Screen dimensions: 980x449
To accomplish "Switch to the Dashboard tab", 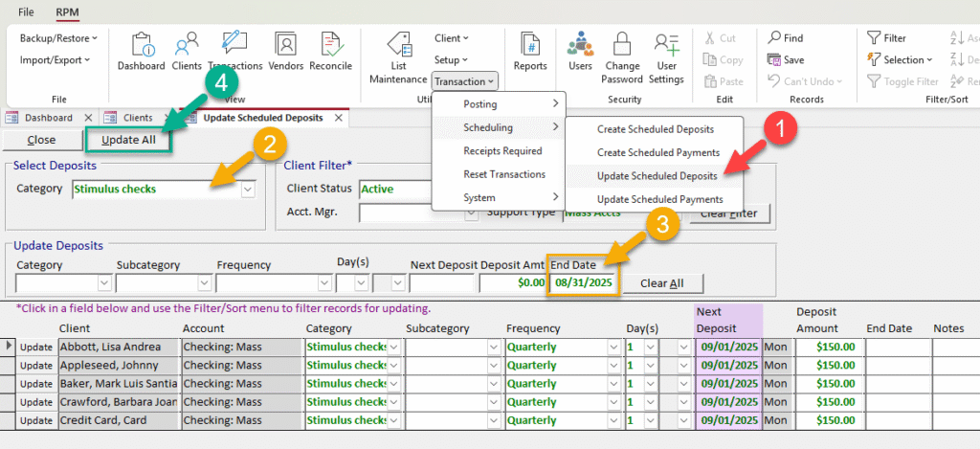I will point(48,118).
